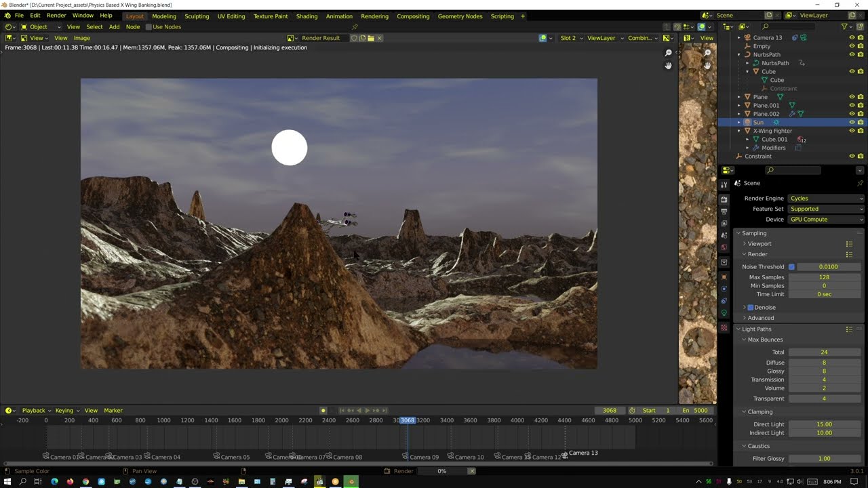The image size is (868, 488).
Task: Collapse the X-Wing Fighter outliner tree
Action: click(739, 131)
